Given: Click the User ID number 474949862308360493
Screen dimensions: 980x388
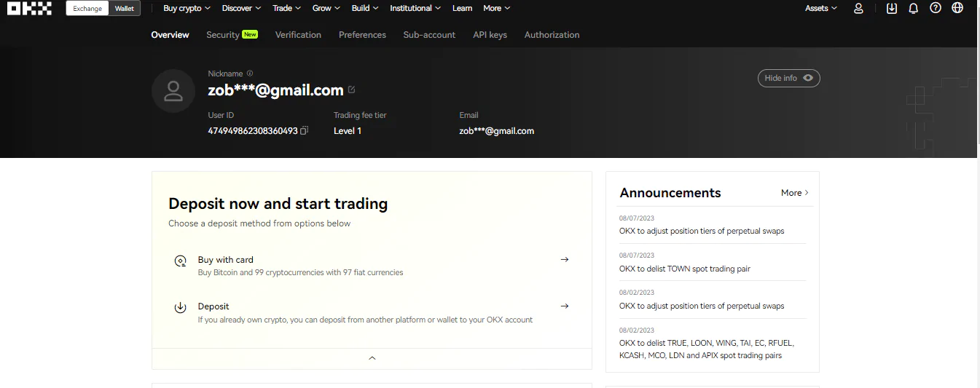Looking at the screenshot, I should (x=253, y=131).
